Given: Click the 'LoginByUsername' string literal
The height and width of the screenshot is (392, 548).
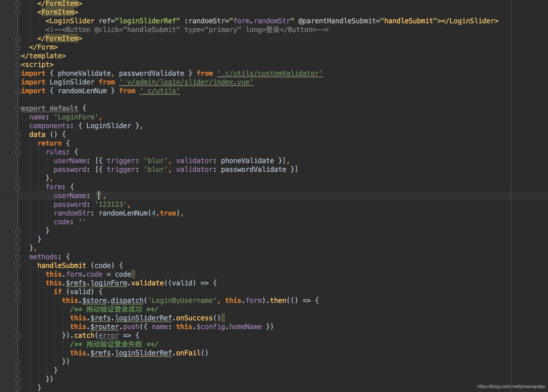Looking at the screenshot, I should pyautogui.click(x=182, y=301).
